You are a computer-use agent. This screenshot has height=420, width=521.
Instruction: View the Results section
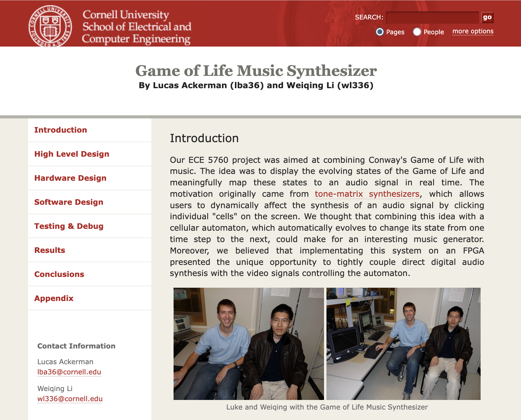tap(50, 250)
